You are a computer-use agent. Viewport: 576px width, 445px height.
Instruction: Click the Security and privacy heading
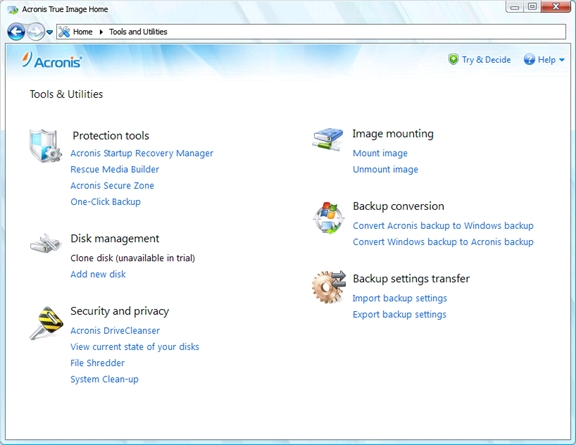120,311
